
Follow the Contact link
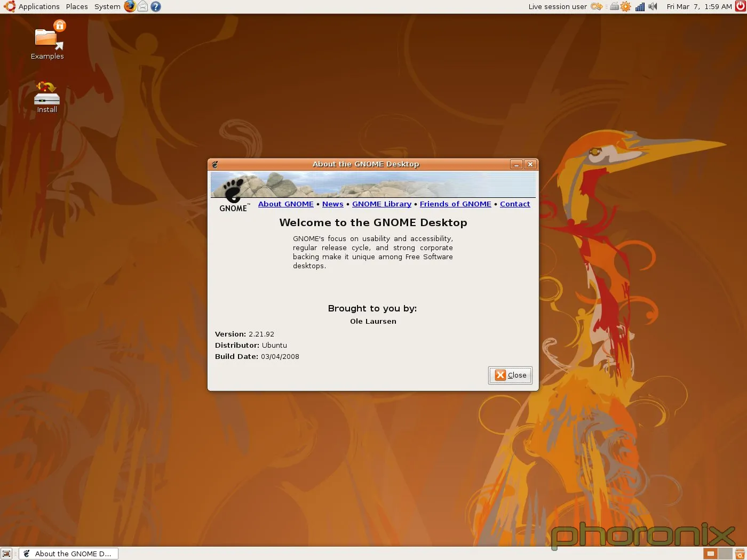[515, 204]
